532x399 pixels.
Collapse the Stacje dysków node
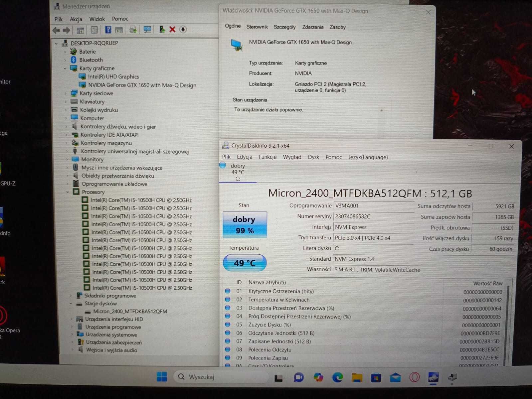71,303
